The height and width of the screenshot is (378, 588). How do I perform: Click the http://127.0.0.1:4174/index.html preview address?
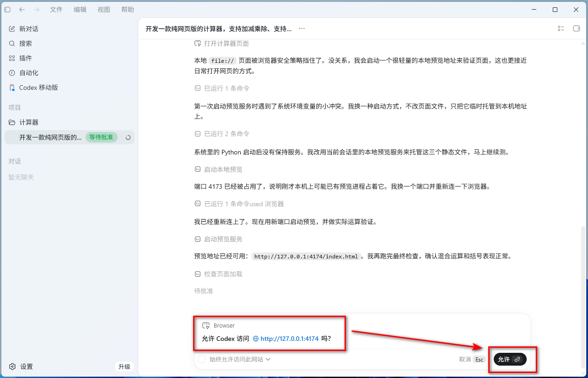306,257
